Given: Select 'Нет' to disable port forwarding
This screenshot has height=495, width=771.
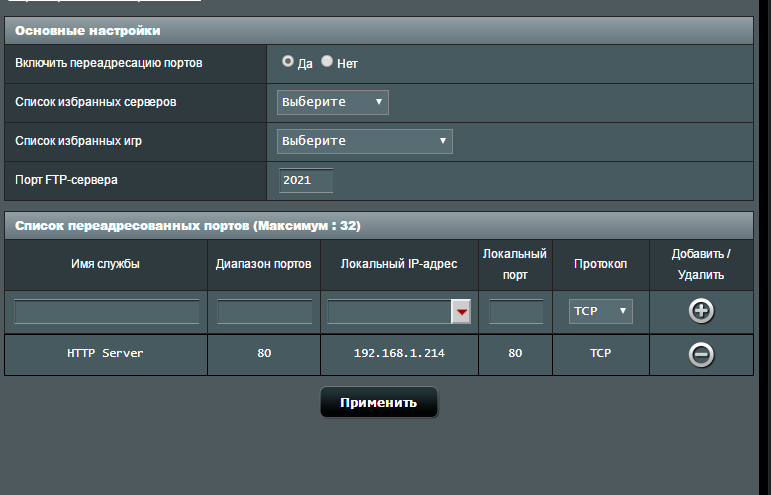Looking at the screenshot, I should (x=327, y=61).
